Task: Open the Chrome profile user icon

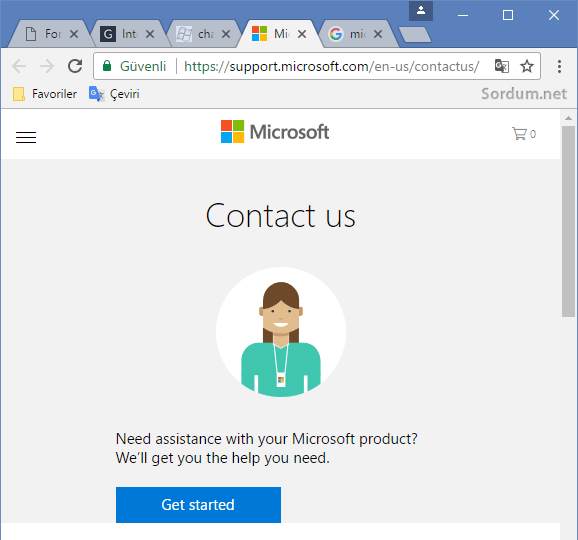Action: point(421,11)
